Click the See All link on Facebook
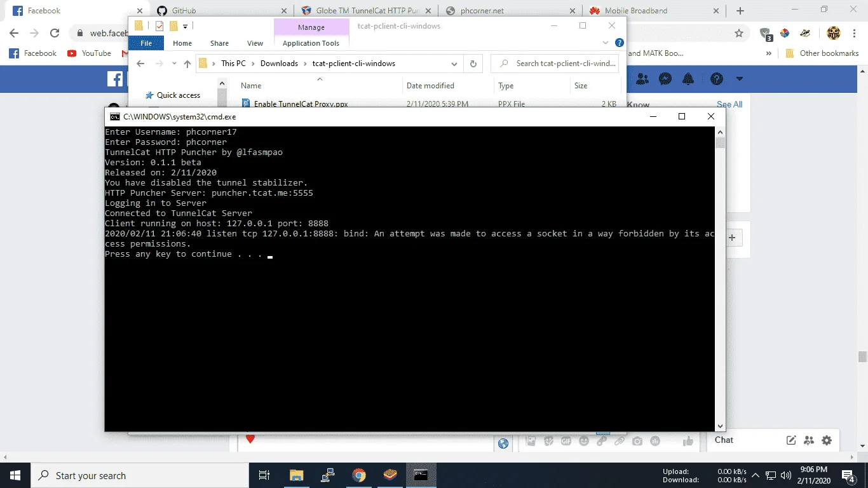The width and height of the screenshot is (868, 488). [x=729, y=104]
